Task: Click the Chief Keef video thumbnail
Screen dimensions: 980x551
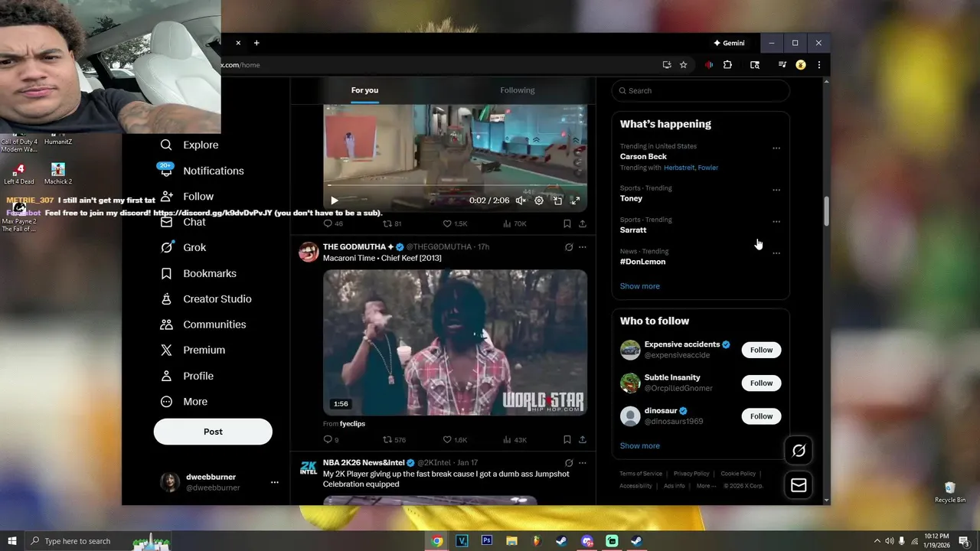Action: pos(455,342)
